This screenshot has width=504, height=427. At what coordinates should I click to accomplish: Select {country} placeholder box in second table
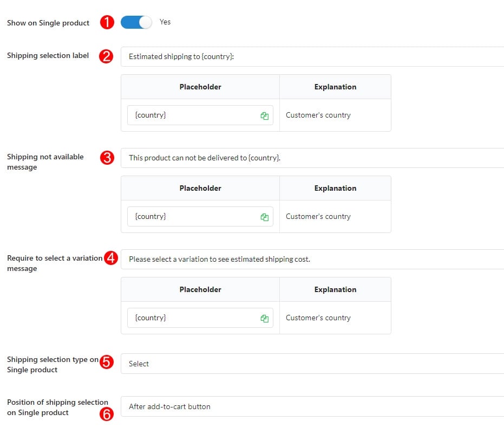pos(200,217)
